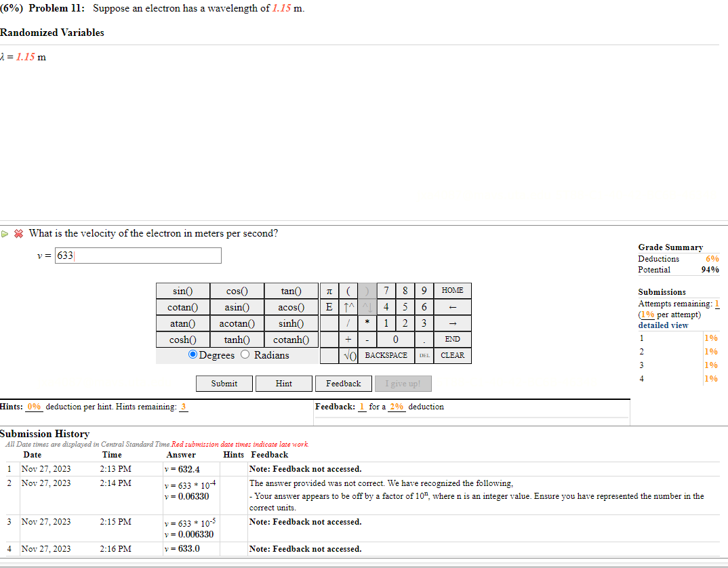The height and width of the screenshot is (568, 728).
Task: Click the decimal point key
Action: (424, 340)
